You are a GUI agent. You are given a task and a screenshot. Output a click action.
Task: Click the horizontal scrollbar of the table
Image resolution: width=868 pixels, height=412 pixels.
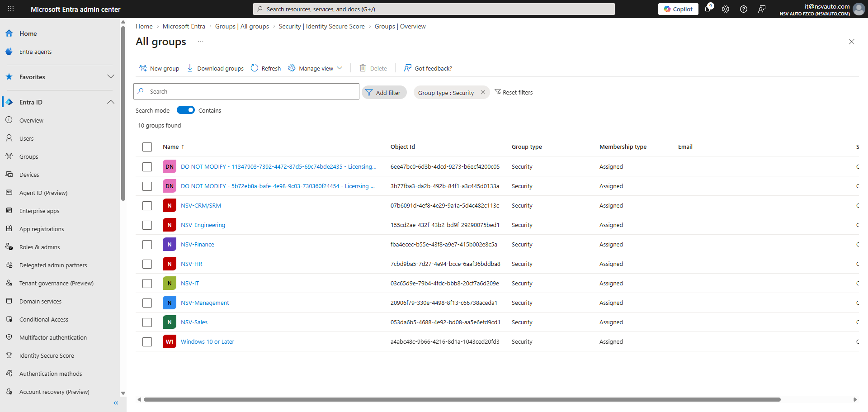point(462,399)
